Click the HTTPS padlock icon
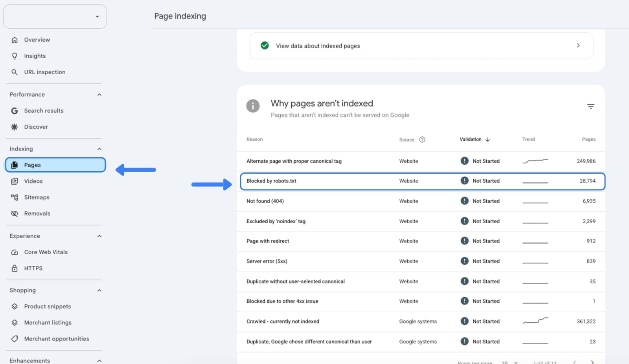Viewport: 629px width, 364px height. point(15,268)
